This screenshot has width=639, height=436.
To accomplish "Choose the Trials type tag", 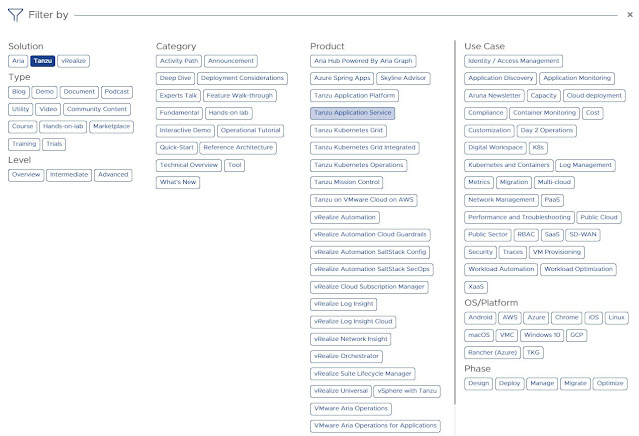I will click(54, 144).
